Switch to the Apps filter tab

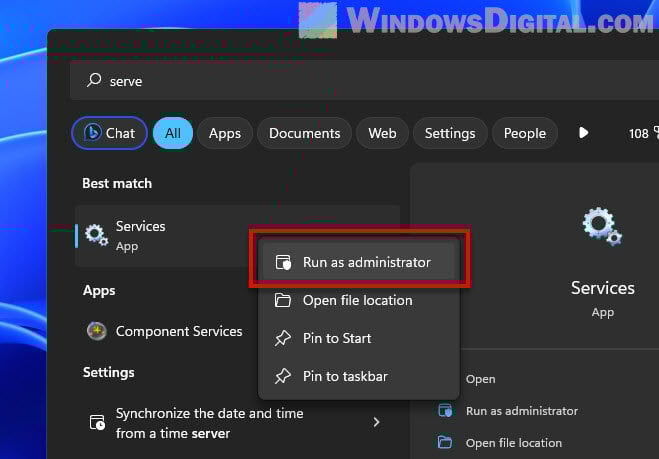225,133
